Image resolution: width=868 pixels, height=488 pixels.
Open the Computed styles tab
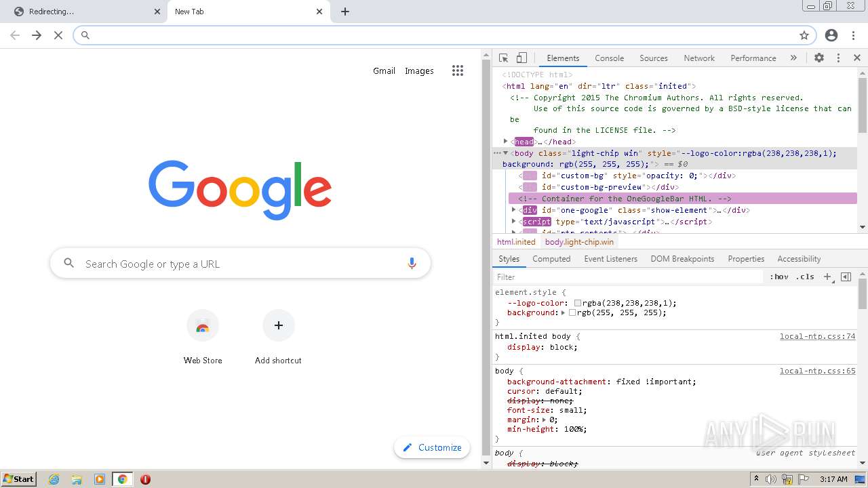551,259
